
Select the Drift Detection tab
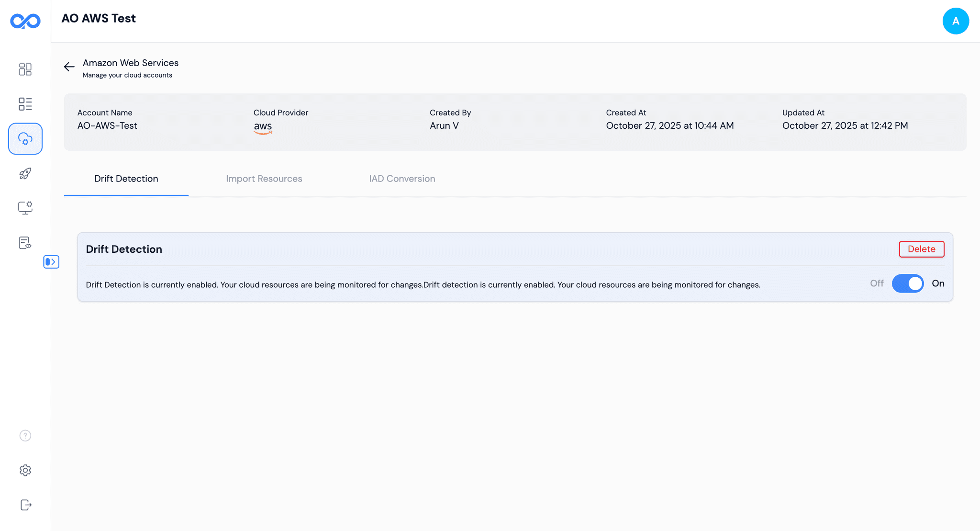coord(126,179)
